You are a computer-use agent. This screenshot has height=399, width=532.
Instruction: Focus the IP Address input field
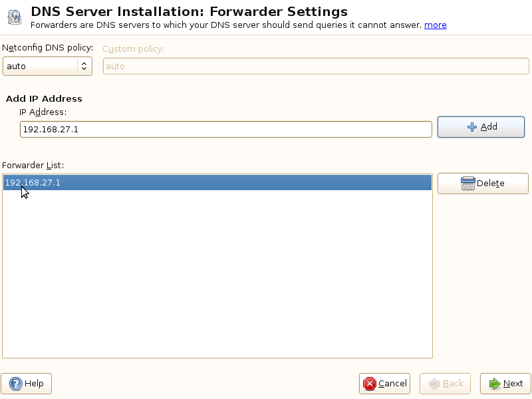(226, 129)
